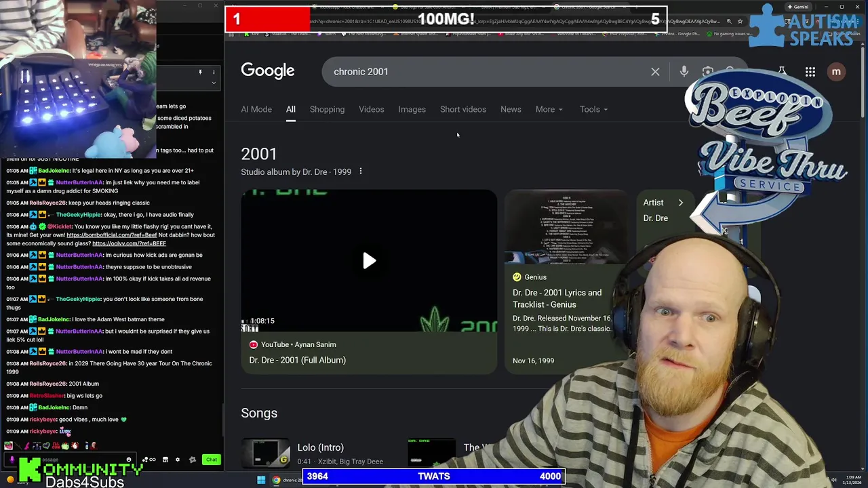The height and width of the screenshot is (488, 868).
Task: Open 'Dr. Dre - 2001 (Full Album)' link
Action: click(297, 360)
